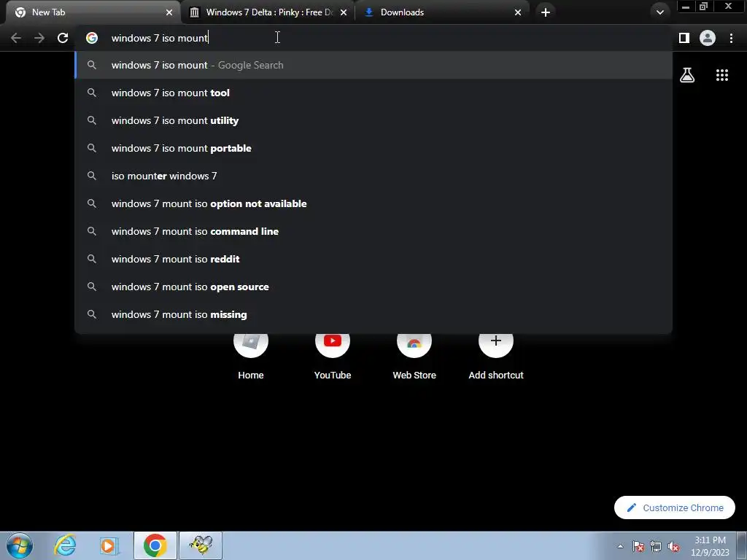The height and width of the screenshot is (560, 747).
Task: Open the Google apps grid
Action: (722, 75)
